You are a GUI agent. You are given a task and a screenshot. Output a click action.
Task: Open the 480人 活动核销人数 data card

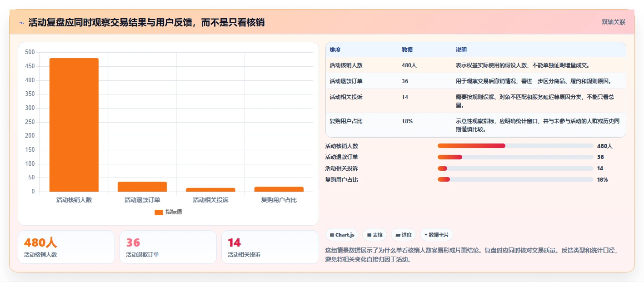(66, 247)
